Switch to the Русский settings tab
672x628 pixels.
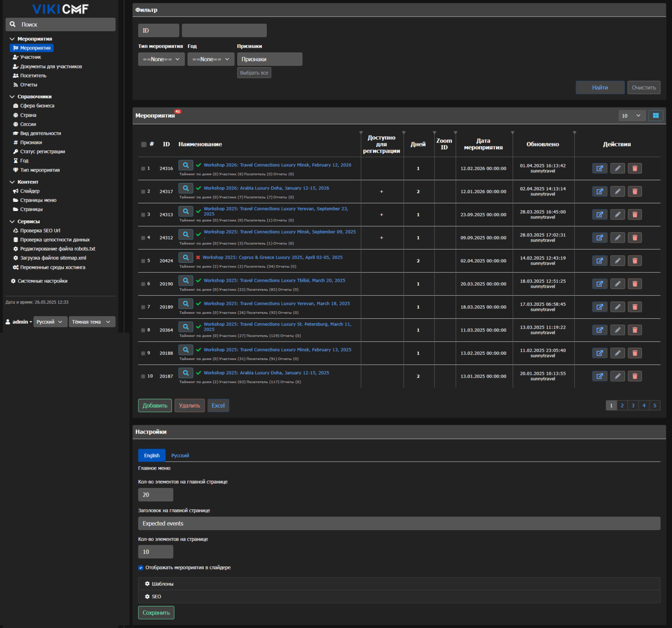pos(180,456)
